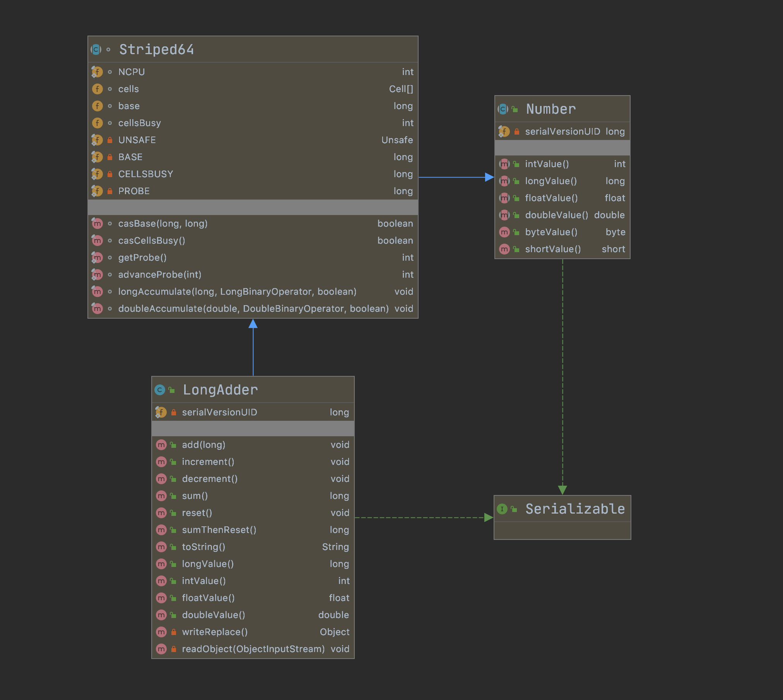
Task: Click the gray separator bar in Striped64
Action: [x=253, y=207]
